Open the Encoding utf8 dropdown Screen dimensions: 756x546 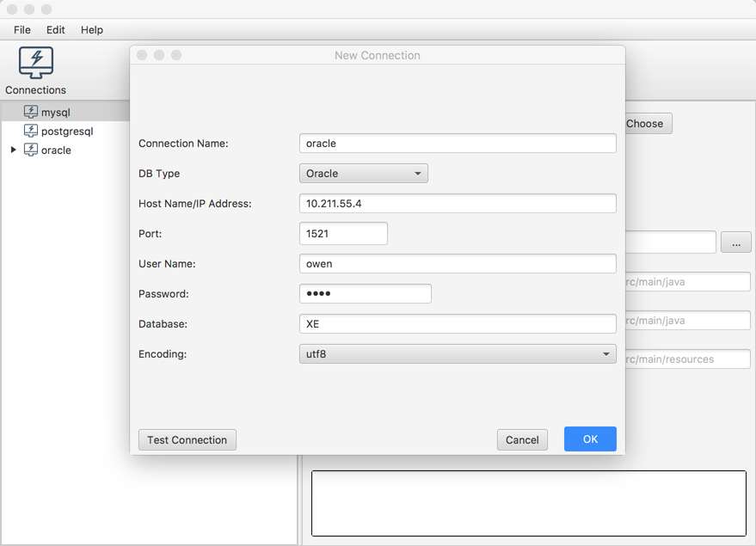458,354
